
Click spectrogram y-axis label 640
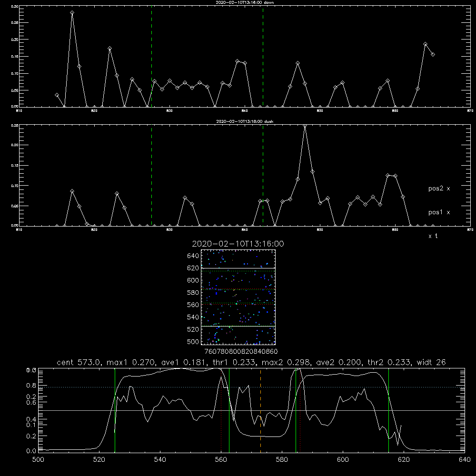[193, 256]
